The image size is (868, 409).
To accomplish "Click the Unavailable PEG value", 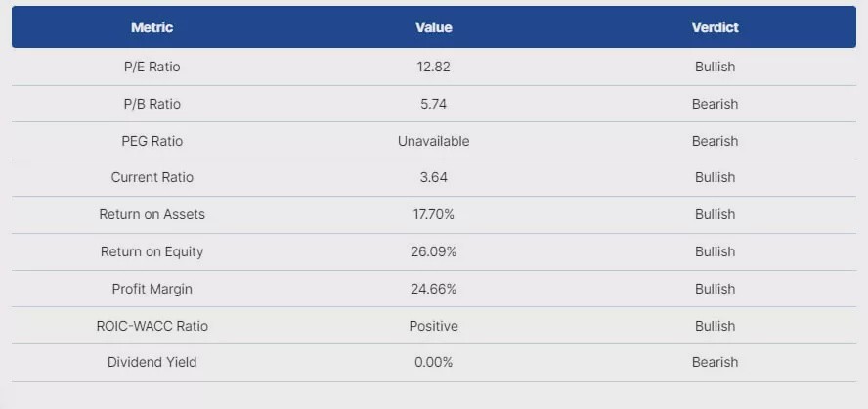I will point(433,141).
